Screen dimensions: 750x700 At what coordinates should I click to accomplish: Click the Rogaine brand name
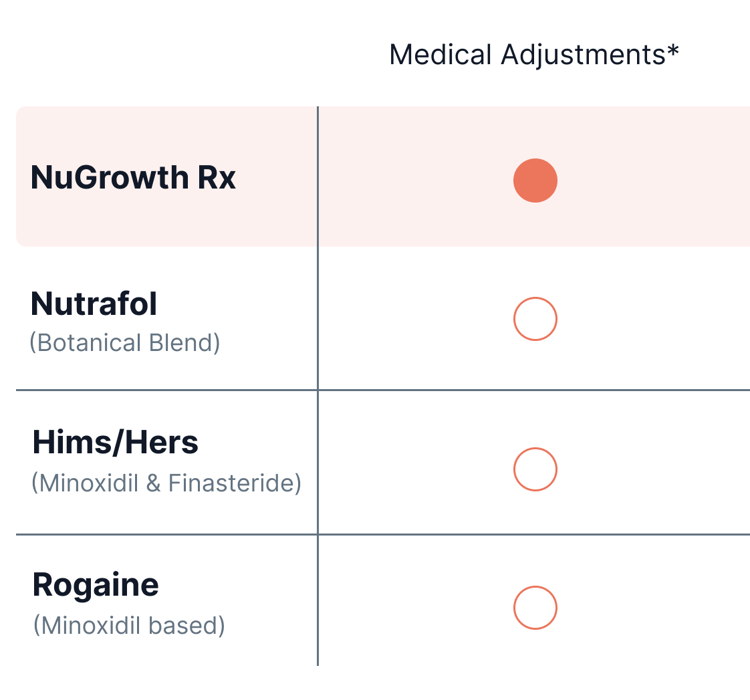(x=96, y=585)
